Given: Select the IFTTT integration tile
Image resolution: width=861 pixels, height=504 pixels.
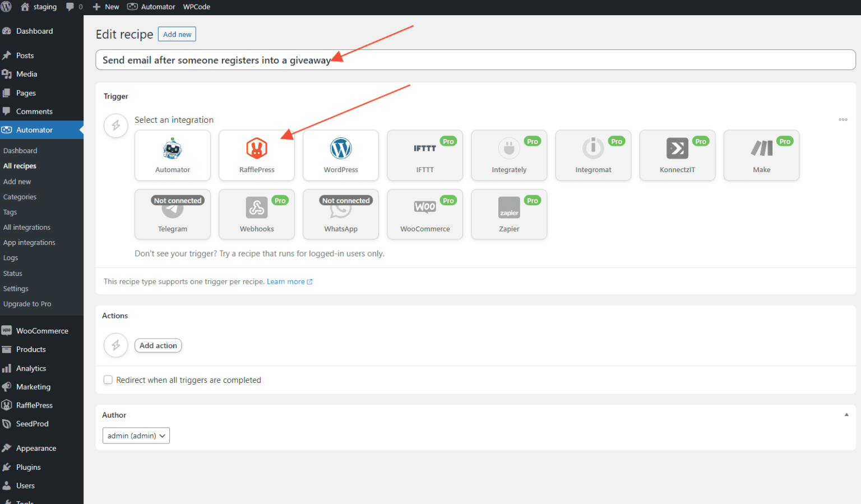Looking at the screenshot, I should click(x=424, y=155).
